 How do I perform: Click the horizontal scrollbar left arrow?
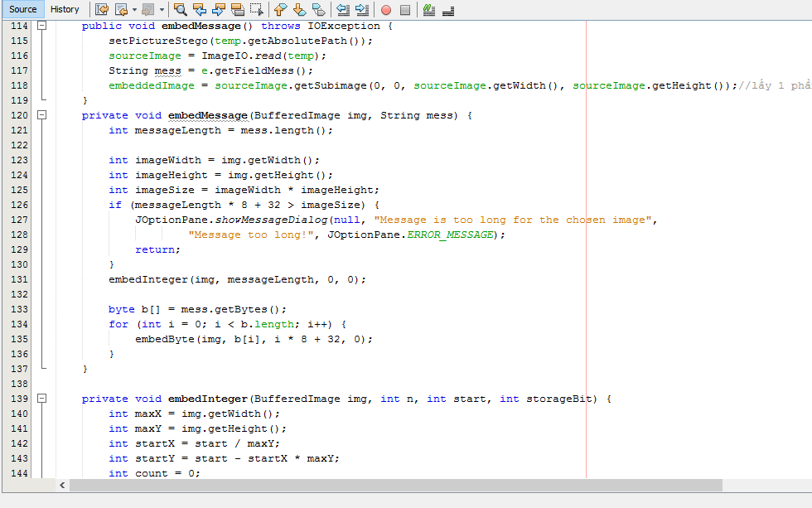click(63, 485)
